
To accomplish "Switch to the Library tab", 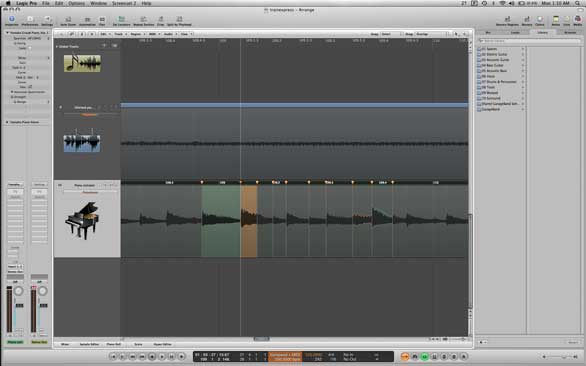I will (x=542, y=33).
